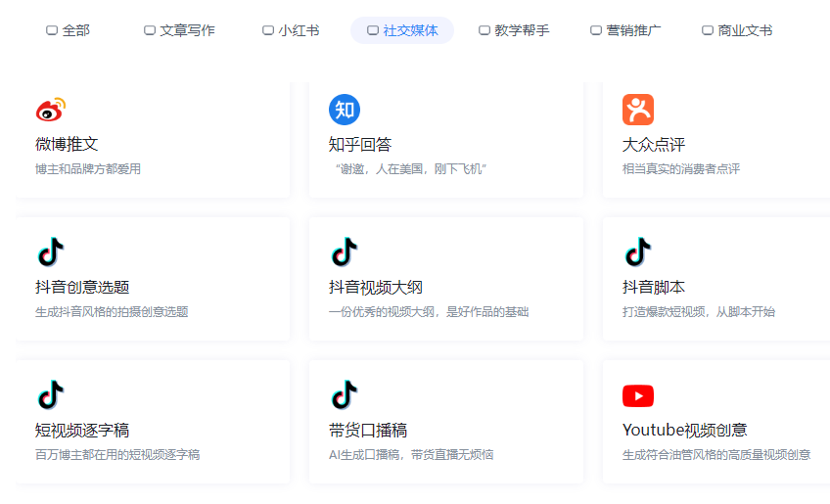
Task: Select the highlighted 社交媒体 tab
Action: (x=402, y=30)
